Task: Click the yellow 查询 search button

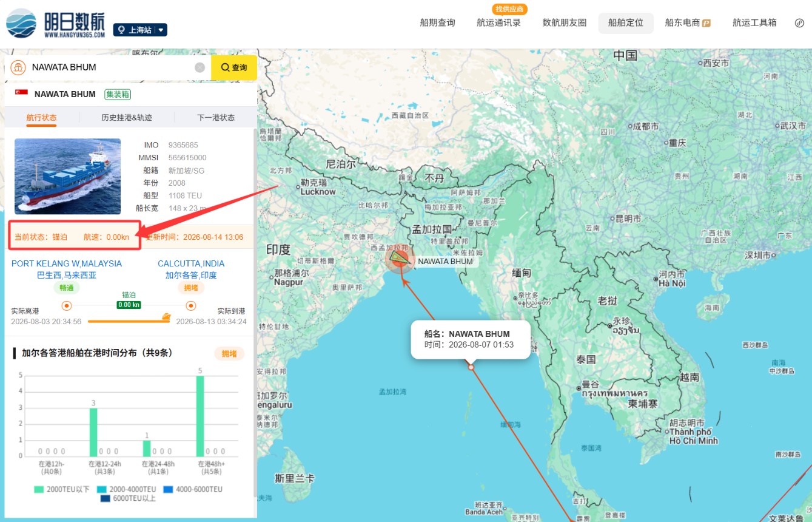Action: tap(234, 67)
